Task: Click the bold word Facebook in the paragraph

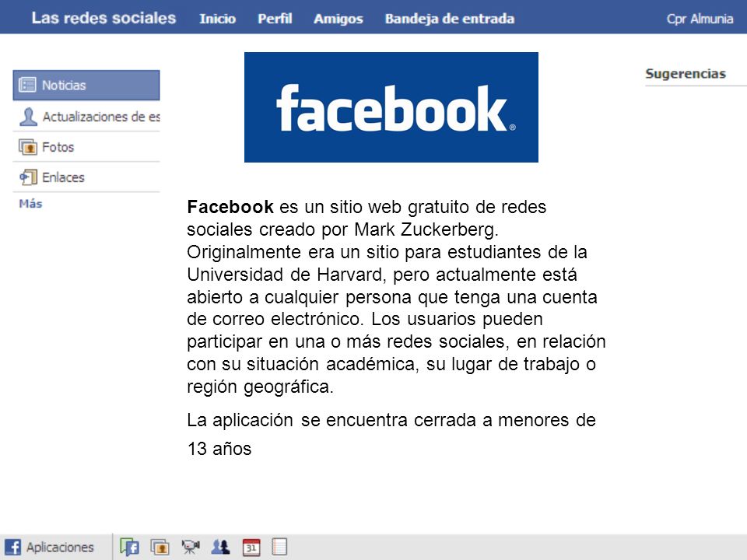Action: pyautogui.click(x=230, y=207)
